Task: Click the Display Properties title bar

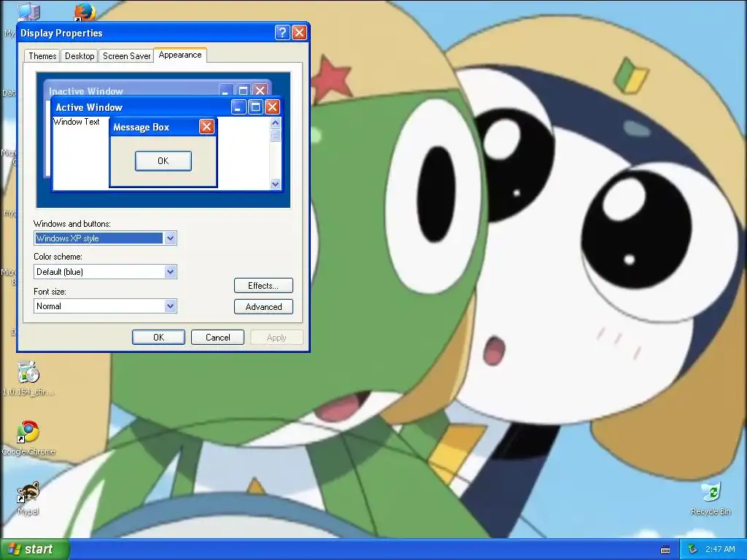Action: pyautogui.click(x=146, y=33)
